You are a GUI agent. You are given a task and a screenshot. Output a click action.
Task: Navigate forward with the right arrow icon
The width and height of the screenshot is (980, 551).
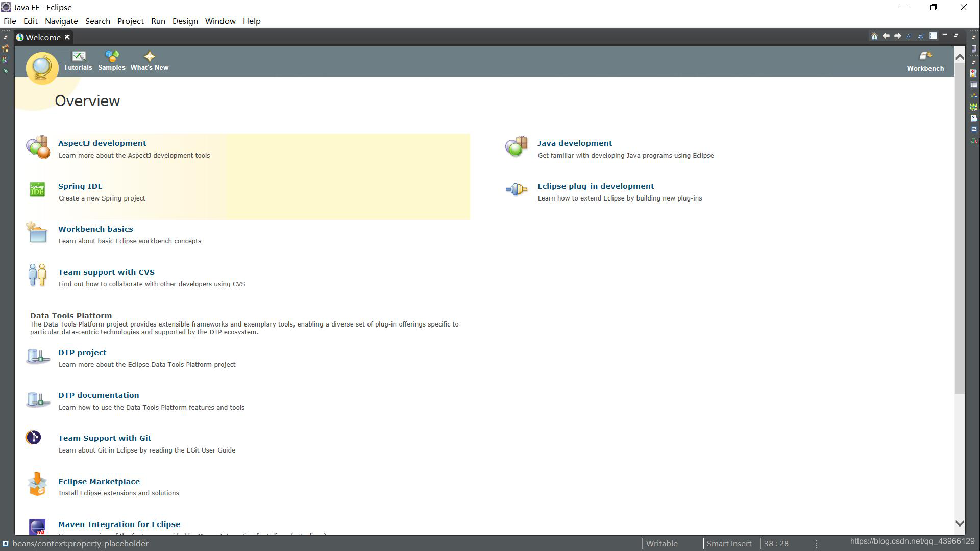coord(898,36)
